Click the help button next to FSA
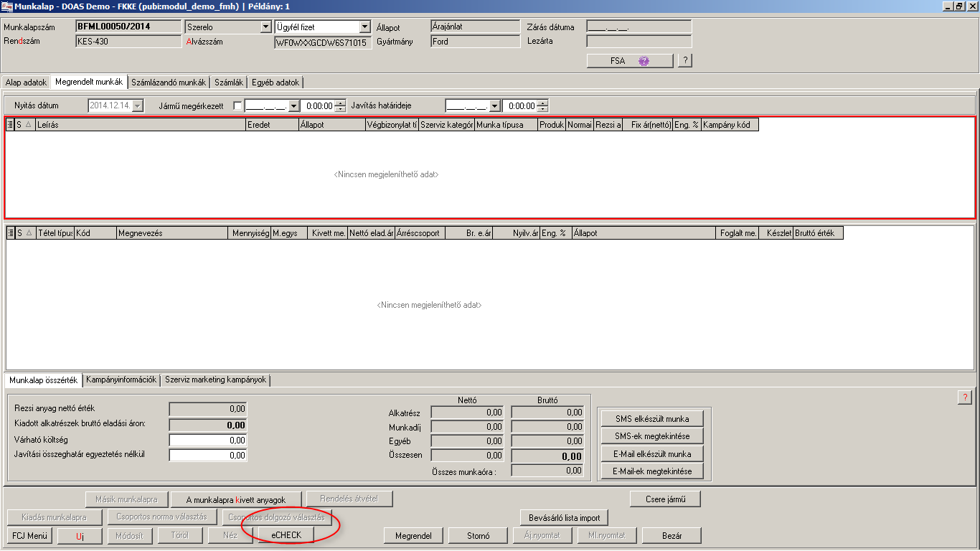This screenshot has width=980, height=551. 685,61
